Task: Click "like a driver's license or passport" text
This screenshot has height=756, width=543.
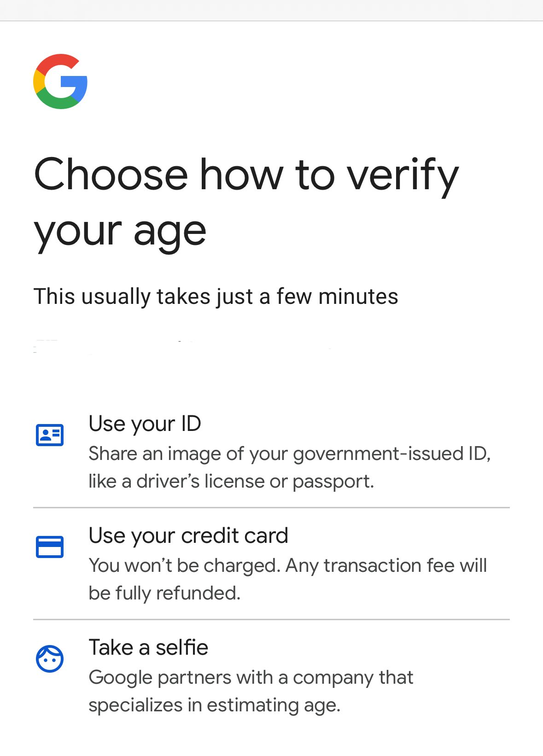Action: tap(231, 481)
